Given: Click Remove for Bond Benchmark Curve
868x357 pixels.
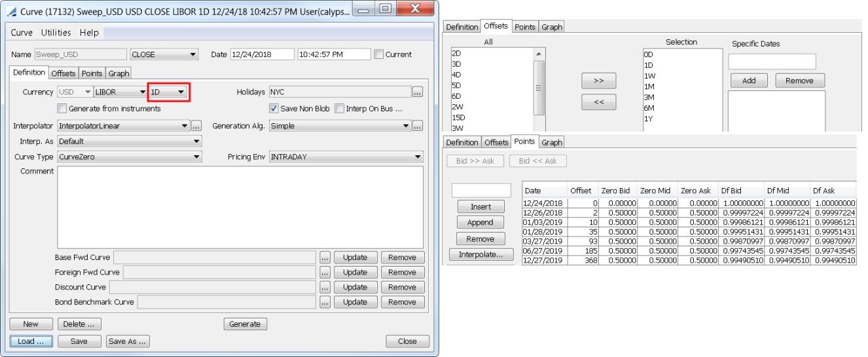Looking at the screenshot, I should (402, 302).
